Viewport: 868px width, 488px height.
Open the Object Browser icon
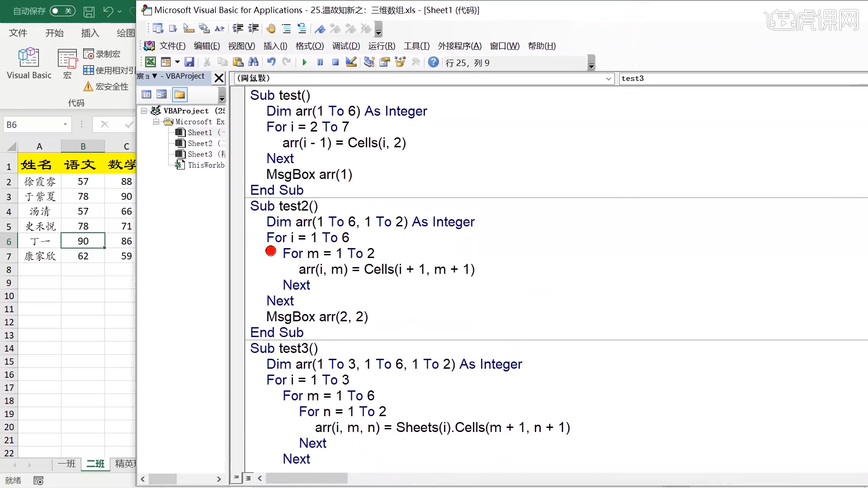400,62
